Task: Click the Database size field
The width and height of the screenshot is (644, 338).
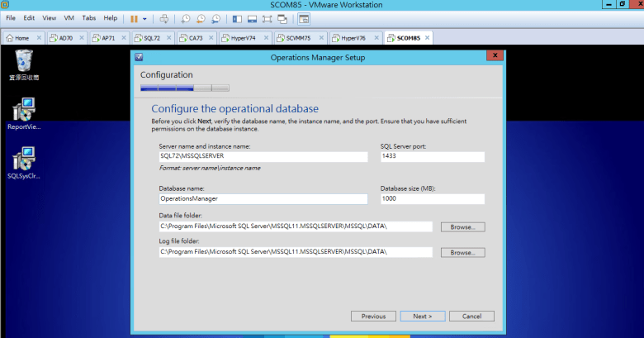Action: 432,198
